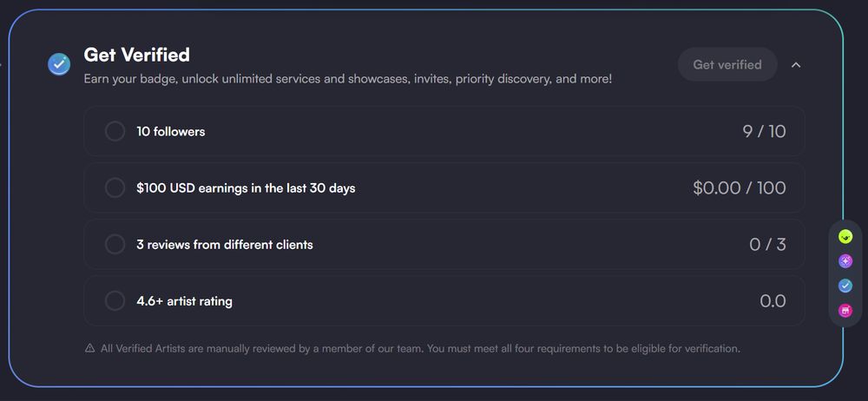Toggle the 10 followers circle
Image resolution: width=868 pixels, height=401 pixels.
point(115,131)
